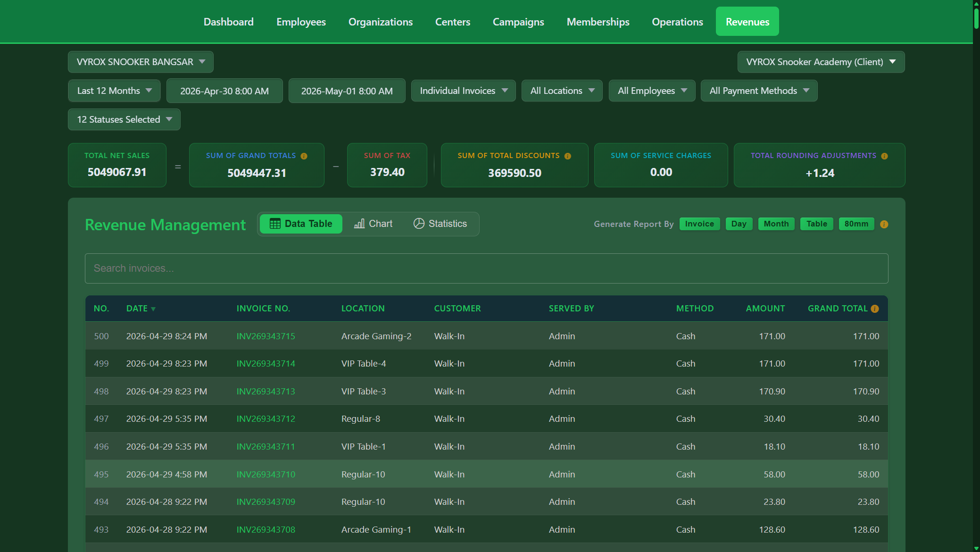
Task: Click info icon beside Sum of Total Discounts
Action: (568, 156)
